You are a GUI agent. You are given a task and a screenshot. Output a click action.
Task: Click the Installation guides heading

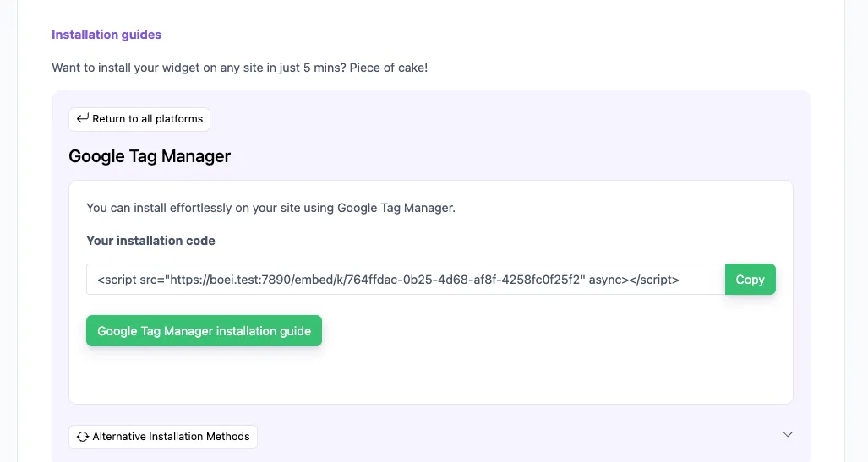106,35
